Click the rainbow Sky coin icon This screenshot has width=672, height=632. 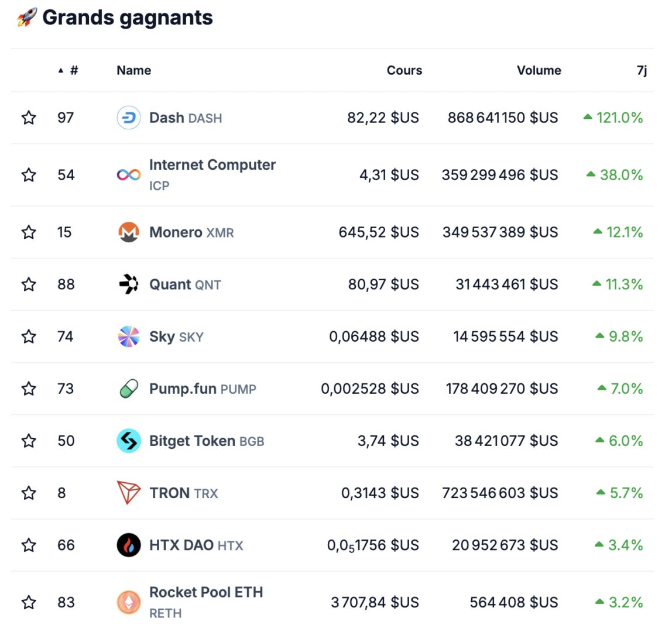pos(128,336)
